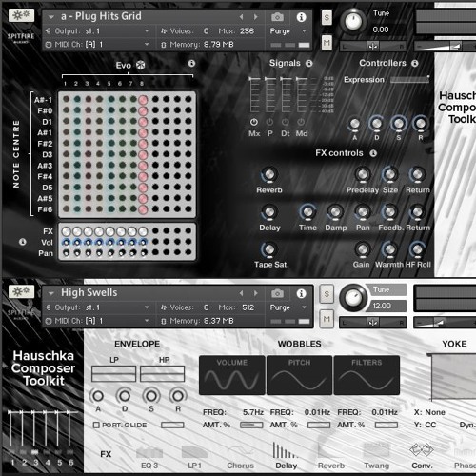Open the FX controls info icon
476x476 pixels.
[373, 153]
